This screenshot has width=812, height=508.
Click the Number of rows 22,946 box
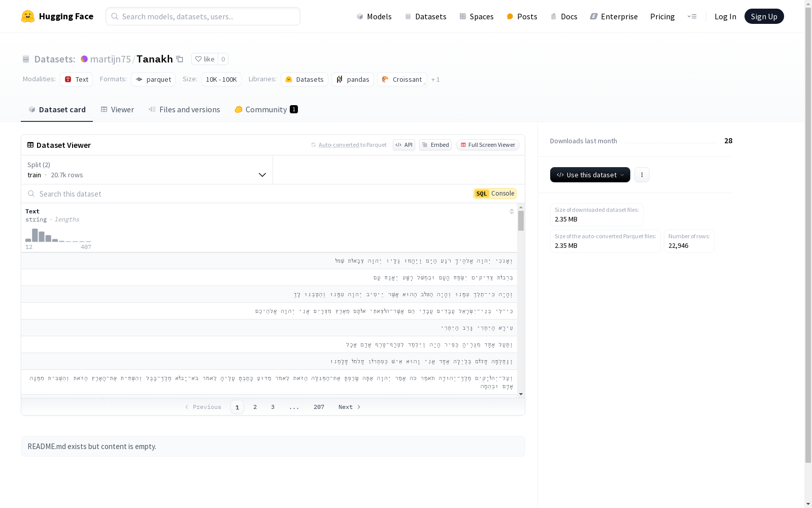(x=689, y=241)
